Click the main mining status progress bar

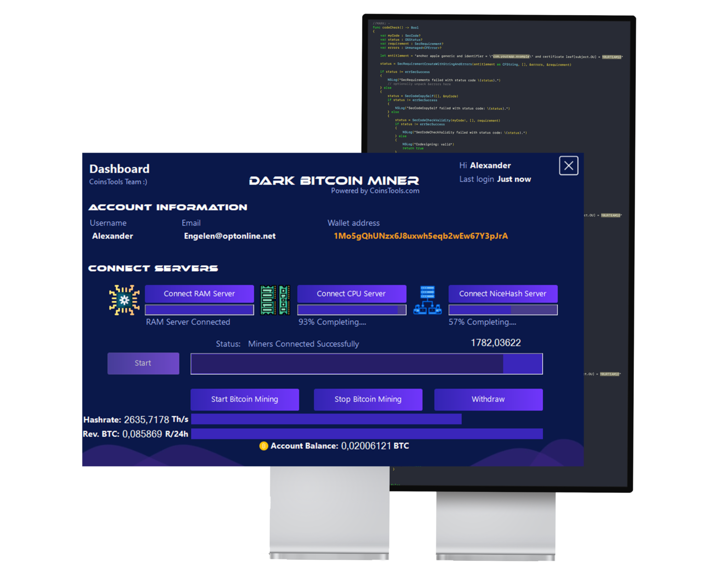pos(367,364)
